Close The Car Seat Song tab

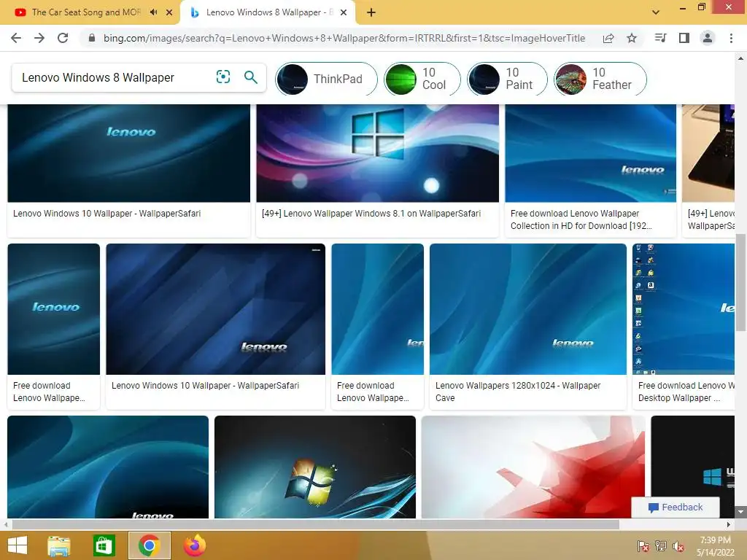(169, 12)
